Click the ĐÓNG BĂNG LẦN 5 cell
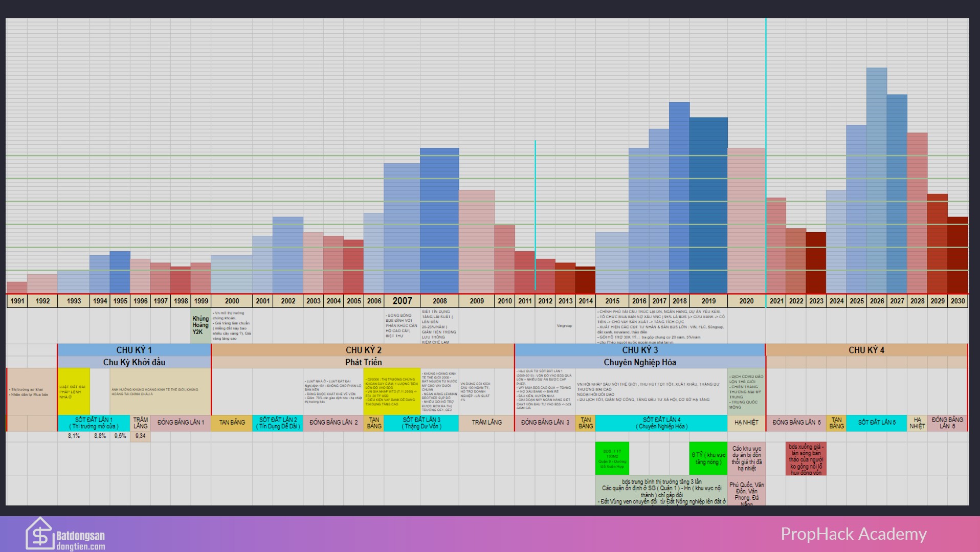Image resolution: width=980 pixels, height=552 pixels. 796,423
